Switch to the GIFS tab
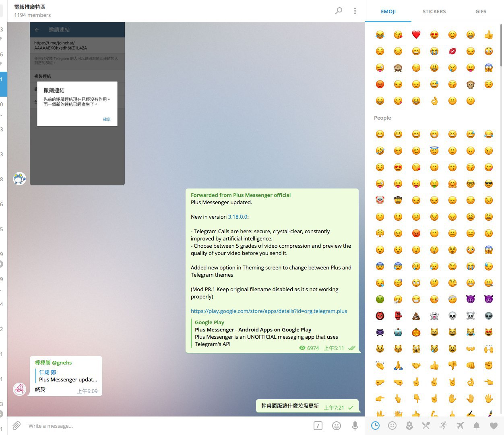Viewport: 504px width, 435px height. click(481, 11)
